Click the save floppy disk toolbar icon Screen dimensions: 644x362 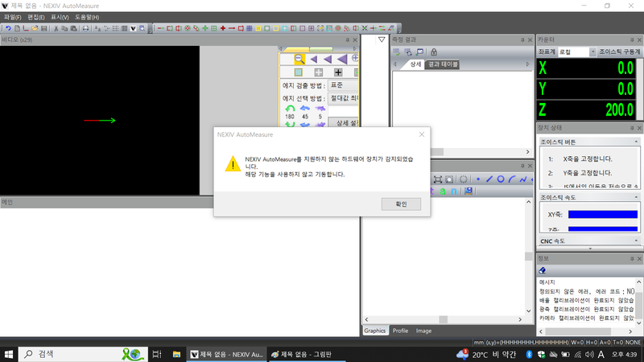43,28
